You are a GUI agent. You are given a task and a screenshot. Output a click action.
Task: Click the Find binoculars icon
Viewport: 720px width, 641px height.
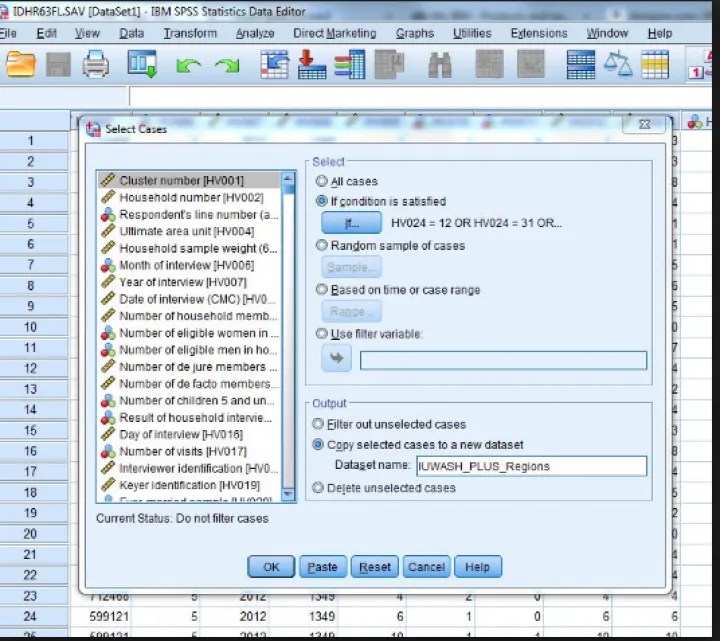(440, 65)
